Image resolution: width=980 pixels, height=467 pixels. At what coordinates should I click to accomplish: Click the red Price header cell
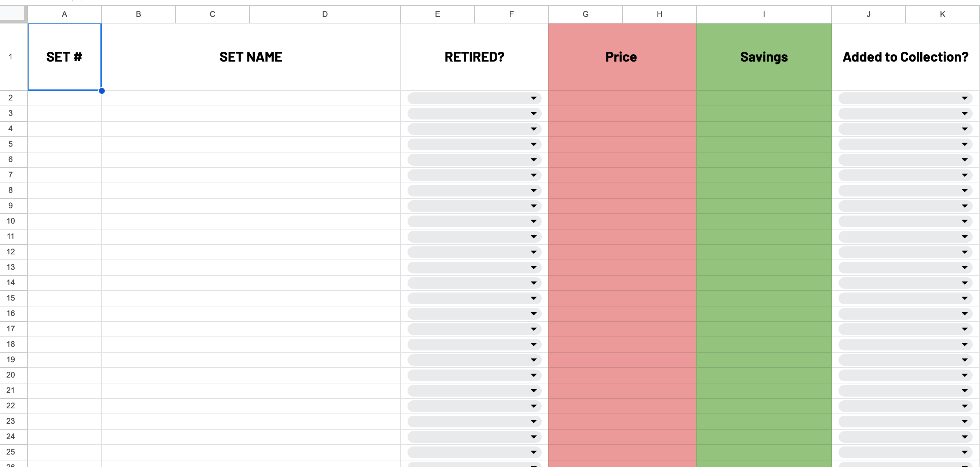(x=622, y=57)
